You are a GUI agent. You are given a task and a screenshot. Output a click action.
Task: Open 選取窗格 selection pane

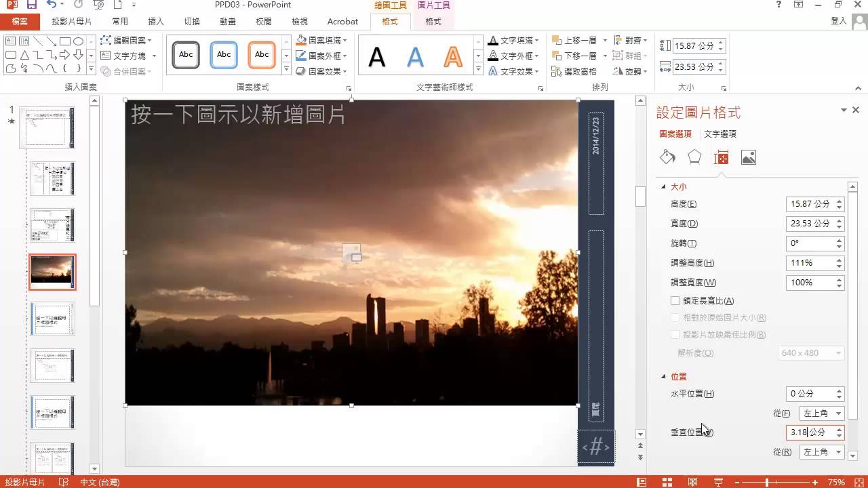click(574, 71)
